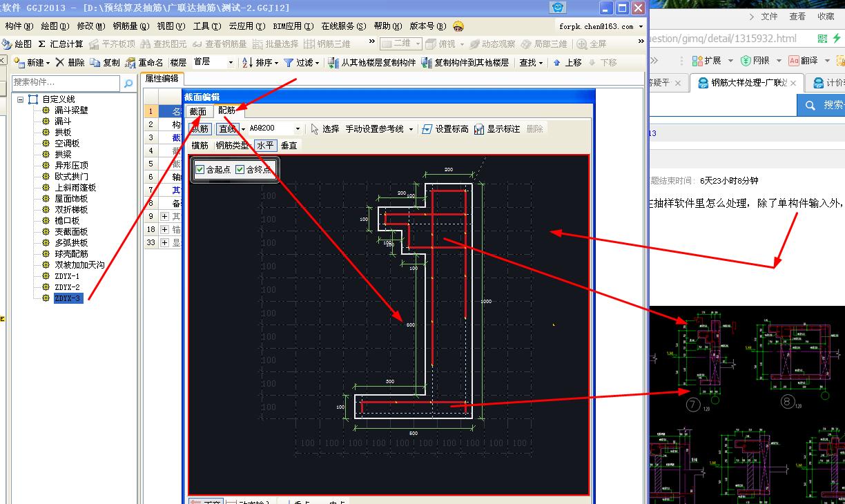845x504 pixels.
Task: Collapse the 自定义线 tree node
Action: coord(21,99)
